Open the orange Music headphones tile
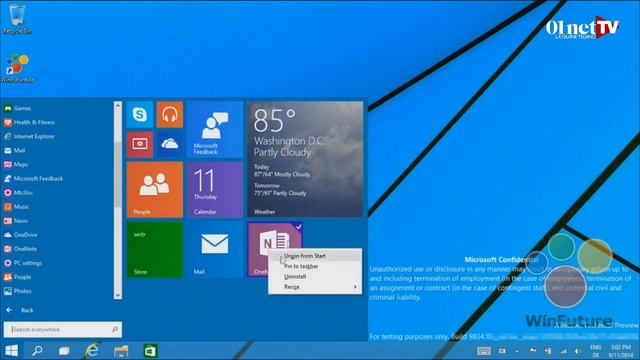The width and height of the screenshot is (640, 360). click(169, 115)
